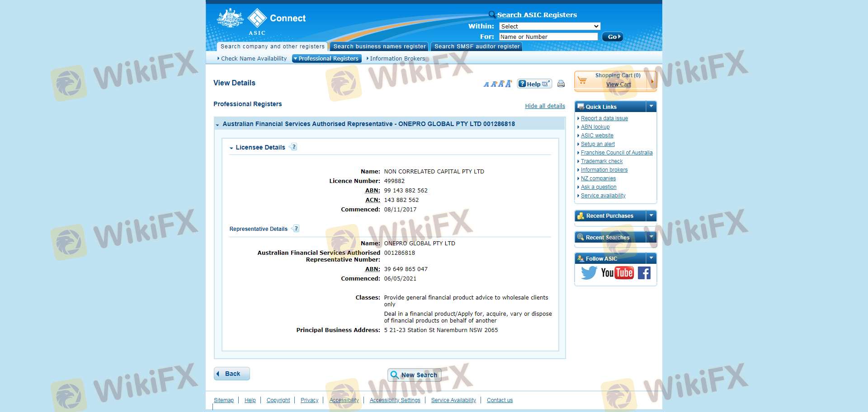Click the Name or Number search field

(548, 37)
